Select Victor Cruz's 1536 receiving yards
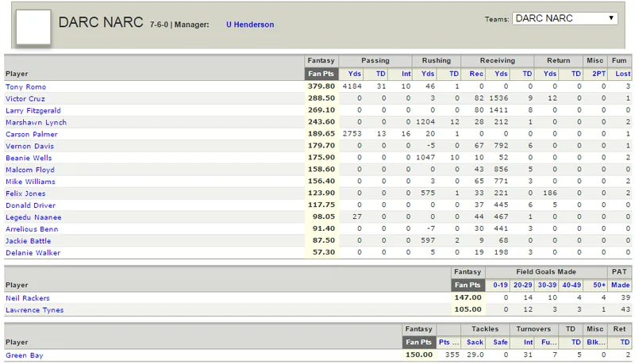 point(498,98)
